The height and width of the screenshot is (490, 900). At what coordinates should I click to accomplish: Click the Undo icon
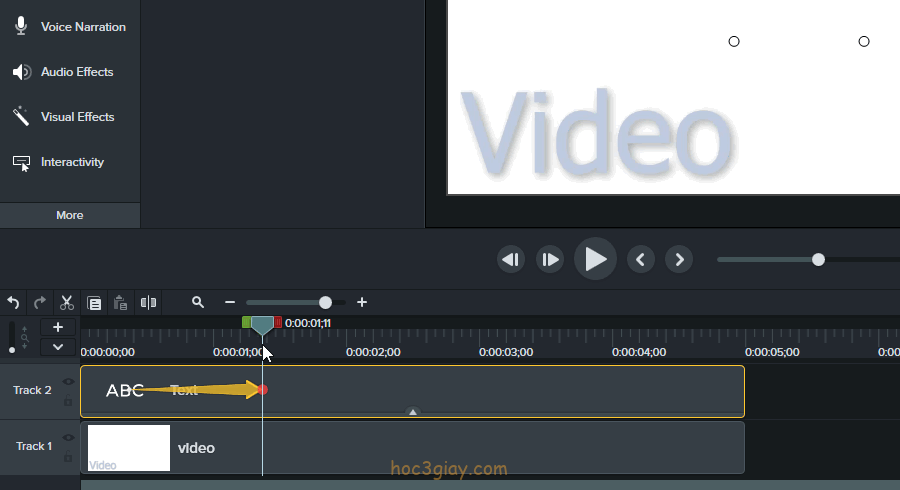tap(14, 302)
